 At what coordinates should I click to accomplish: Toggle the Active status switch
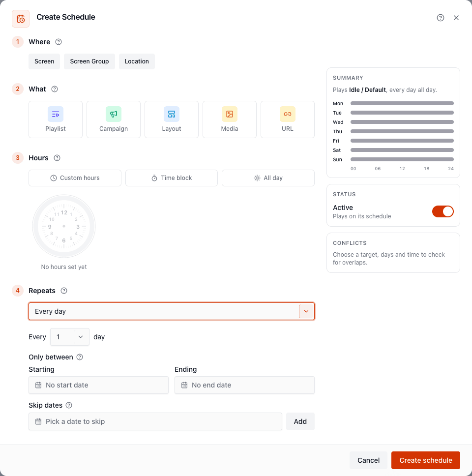click(443, 211)
